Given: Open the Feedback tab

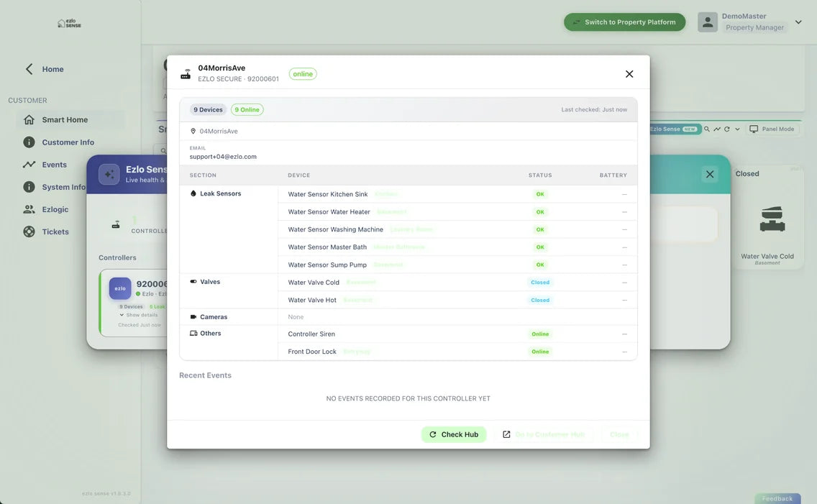Looking at the screenshot, I should (777, 498).
